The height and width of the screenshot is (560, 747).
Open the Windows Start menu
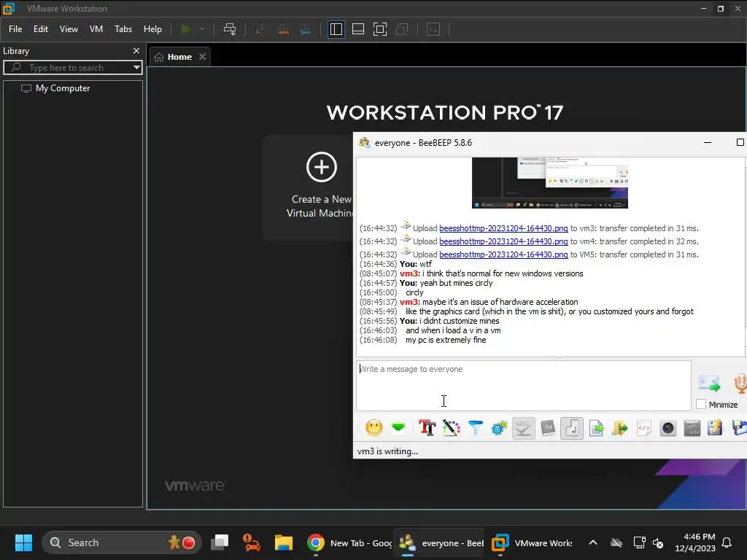coord(23,542)
